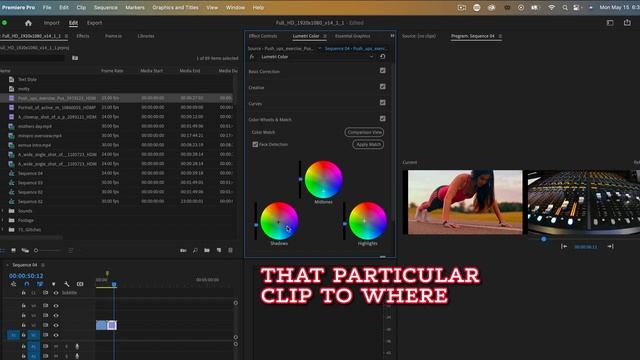Open Timeline display settings wrench
Image resolution: width=640 pixels, height=360 pixels.
tap(67, 284)
